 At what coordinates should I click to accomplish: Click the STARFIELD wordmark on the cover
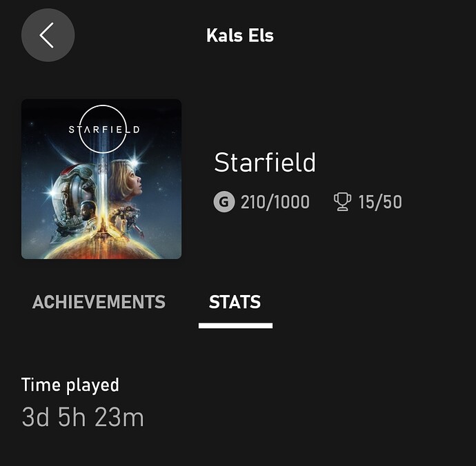pos(104,130)
